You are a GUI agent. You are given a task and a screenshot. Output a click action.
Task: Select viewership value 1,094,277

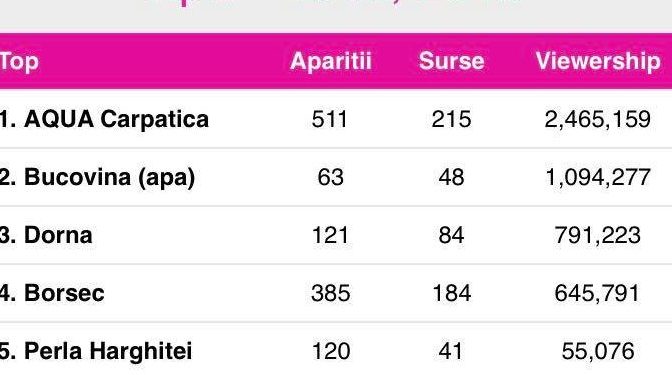click(x=597, y=177)
